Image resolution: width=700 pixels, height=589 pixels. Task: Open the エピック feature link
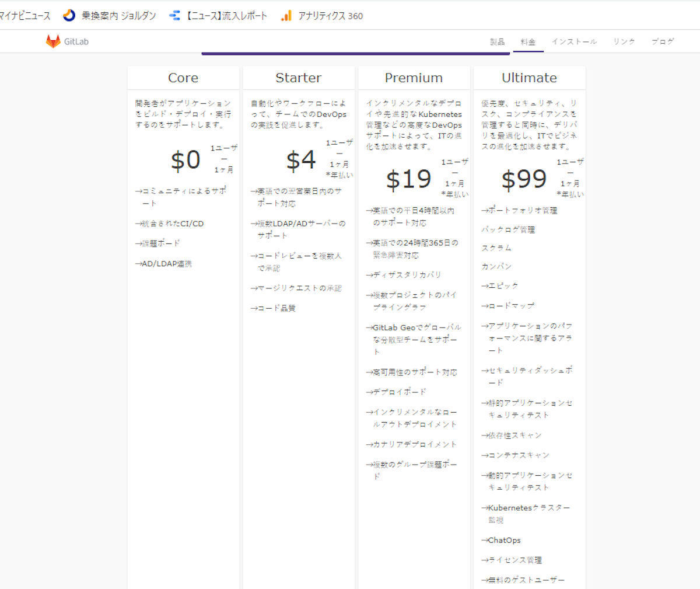coord(500,285)
